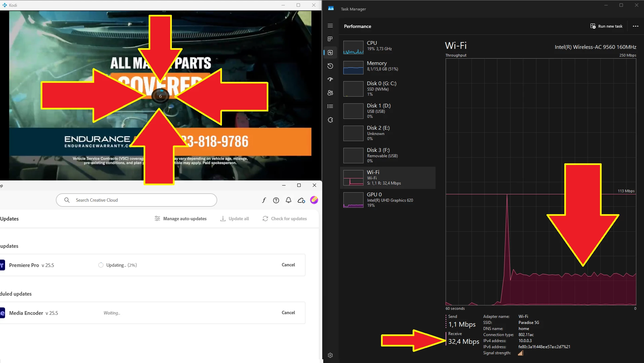Open Task Manager hamburger navigation menu

pos(330,26)
